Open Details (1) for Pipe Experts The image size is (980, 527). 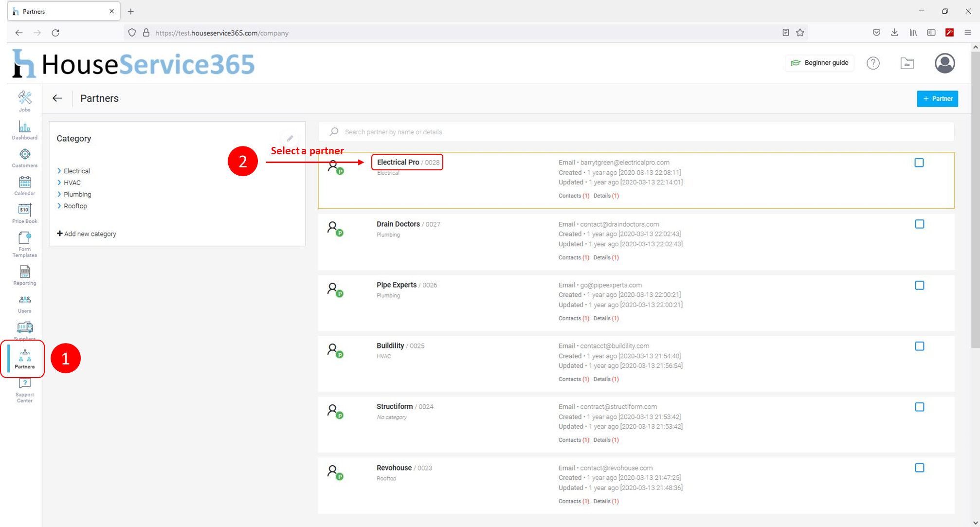pos(606,318)
